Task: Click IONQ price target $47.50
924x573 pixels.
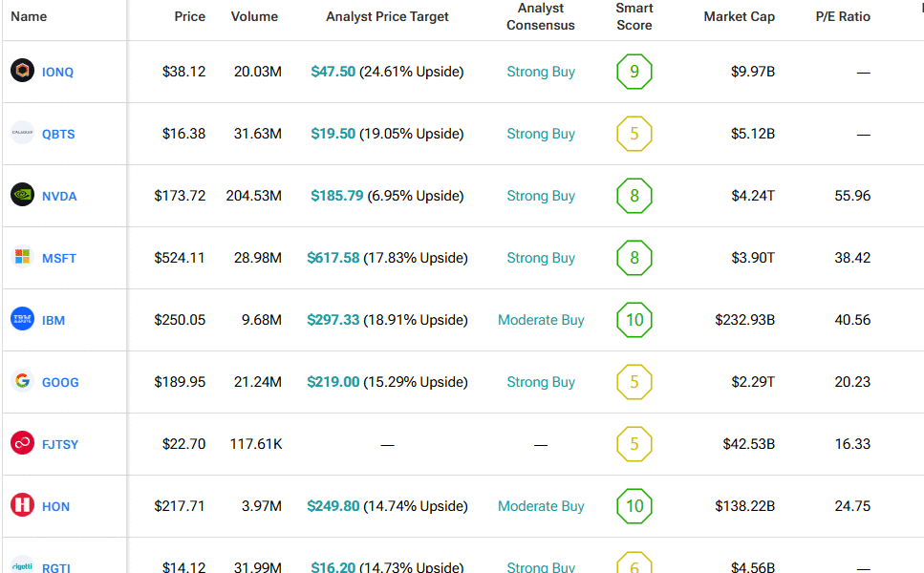Action: [x=333, y=72]
